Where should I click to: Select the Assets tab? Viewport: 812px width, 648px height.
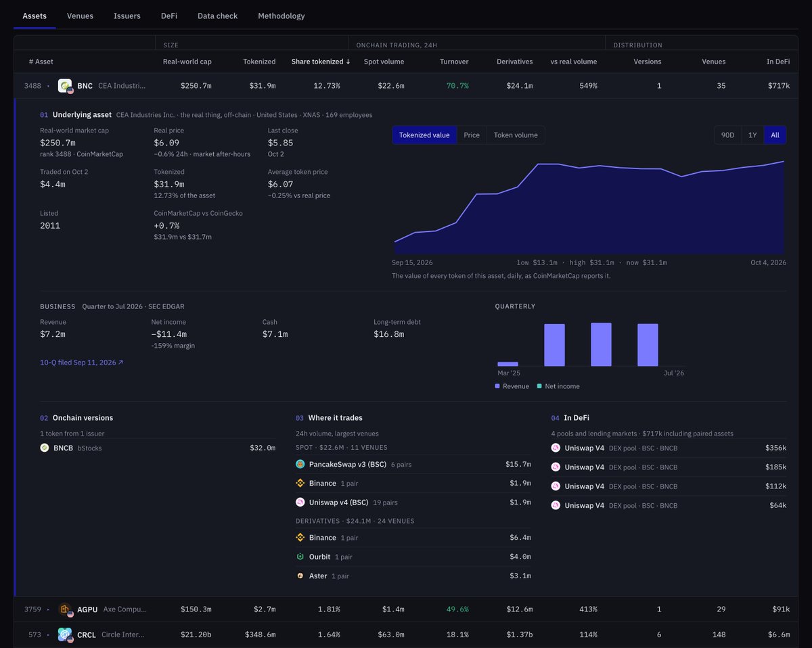(35, 16)
